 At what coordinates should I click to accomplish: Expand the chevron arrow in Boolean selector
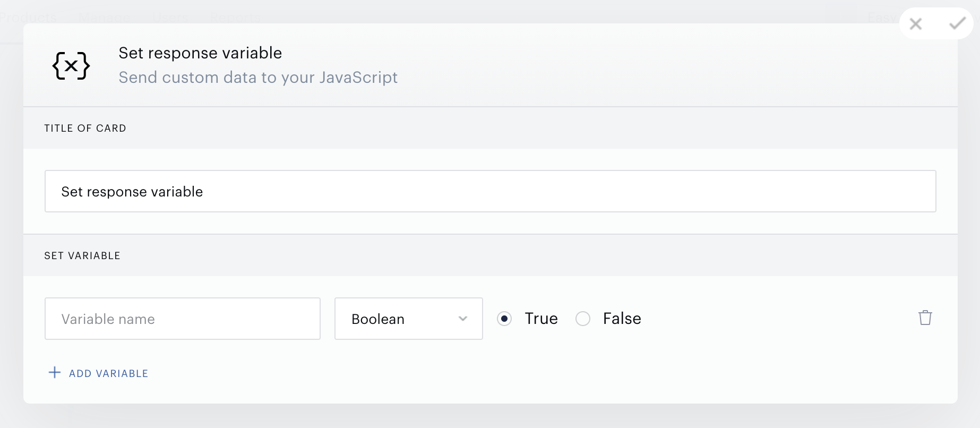tap(463, 319)
